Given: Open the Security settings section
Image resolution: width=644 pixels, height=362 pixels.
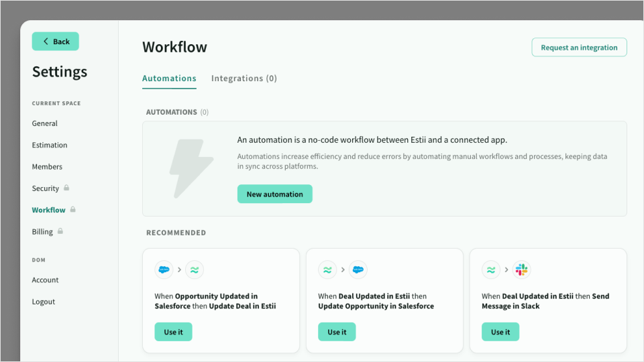Looking at the screenshot, I should click(x=46, y=188).
